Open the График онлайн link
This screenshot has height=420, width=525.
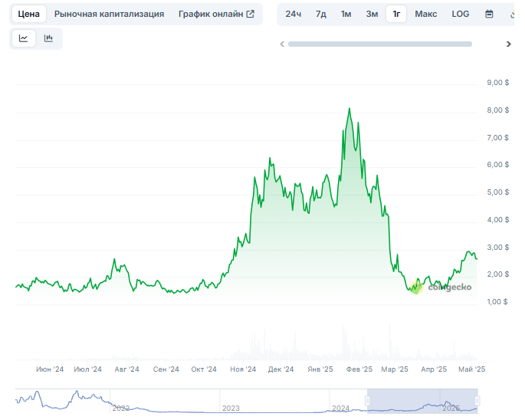tap(216, 14)
